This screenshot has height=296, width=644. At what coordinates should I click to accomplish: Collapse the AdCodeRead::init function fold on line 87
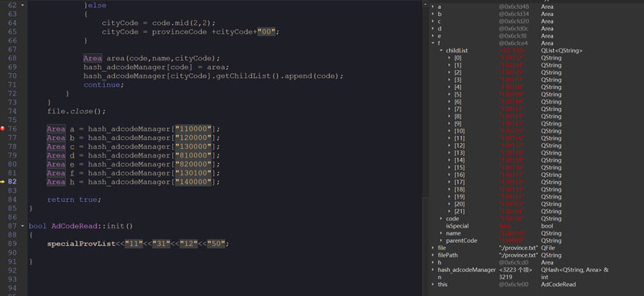pyautogui.click(x=23, y=226)
